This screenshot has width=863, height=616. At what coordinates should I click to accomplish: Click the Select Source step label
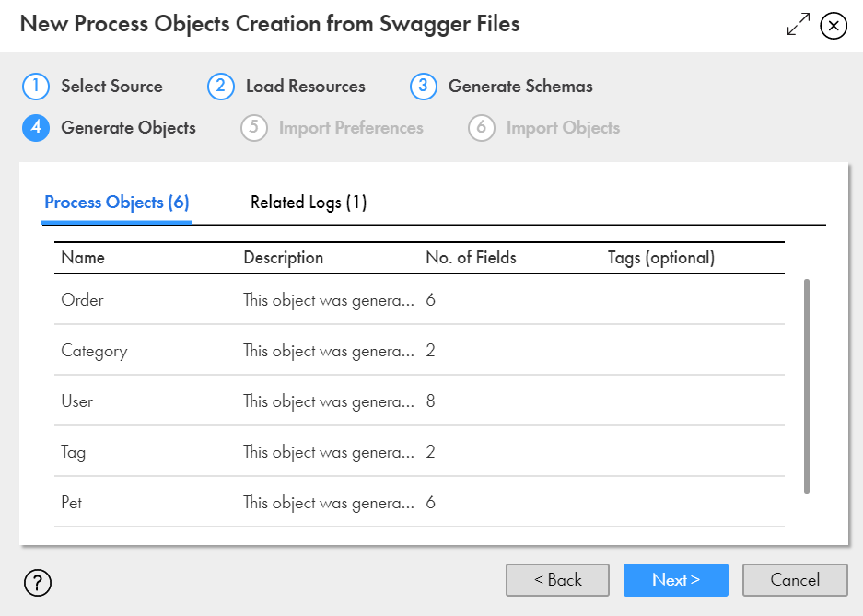point(111,87)
